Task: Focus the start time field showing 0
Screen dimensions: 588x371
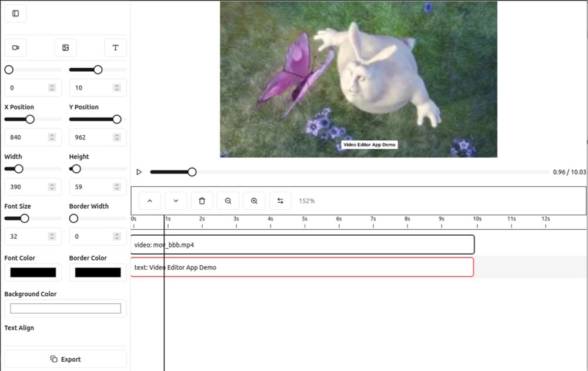Action: click(33, 88)
